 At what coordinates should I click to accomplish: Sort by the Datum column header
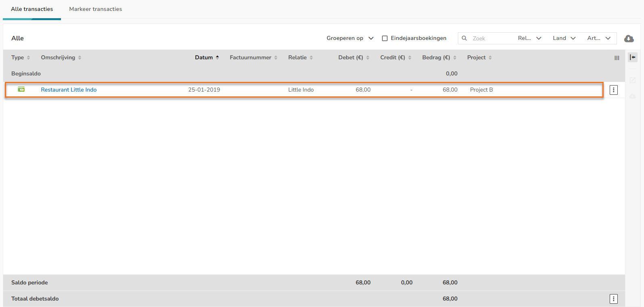coord(207,58)
